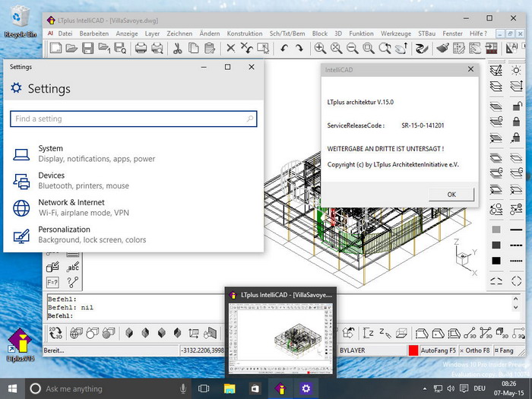
Task: Open the Bearbeiten menu
Action: (x=94, y=33)
